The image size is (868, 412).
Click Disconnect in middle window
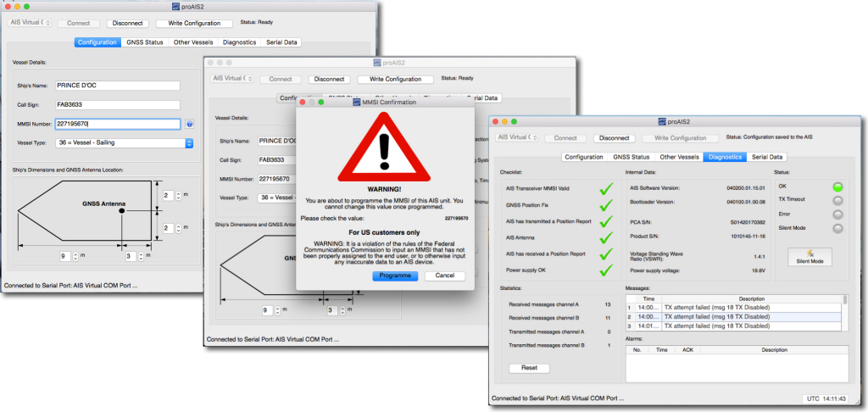pyautogui.click(x=330, y=79)
